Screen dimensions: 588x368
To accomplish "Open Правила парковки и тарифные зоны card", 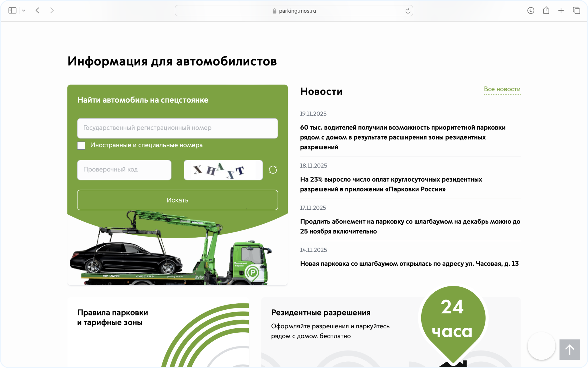I will [x=112, y=317].
